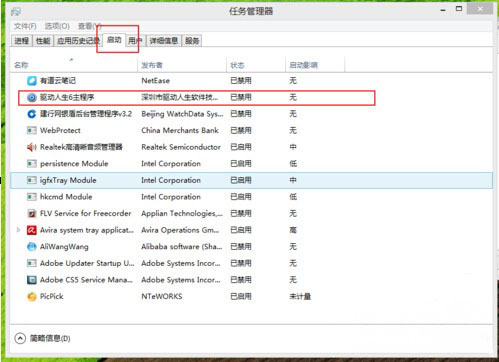The image size is (499, 362).
Task: Select 建行网银盾后台管理程序v3.2 entry
Action: tap(86, 114)
